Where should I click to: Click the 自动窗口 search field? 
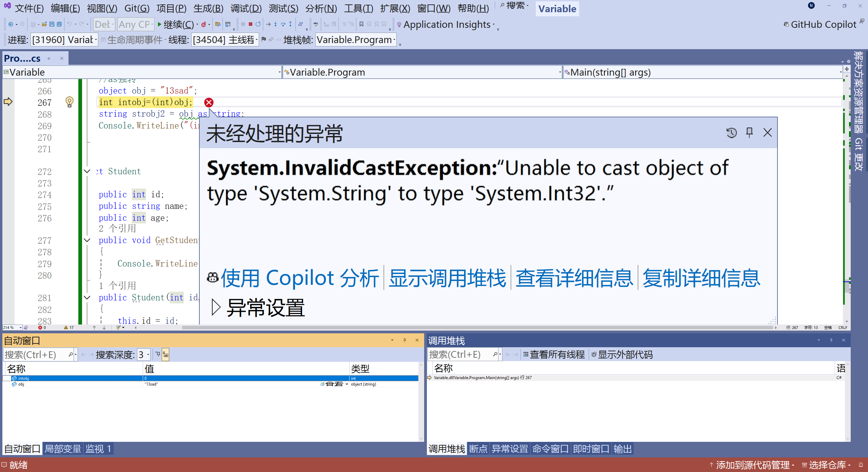(x=36, y=355)
